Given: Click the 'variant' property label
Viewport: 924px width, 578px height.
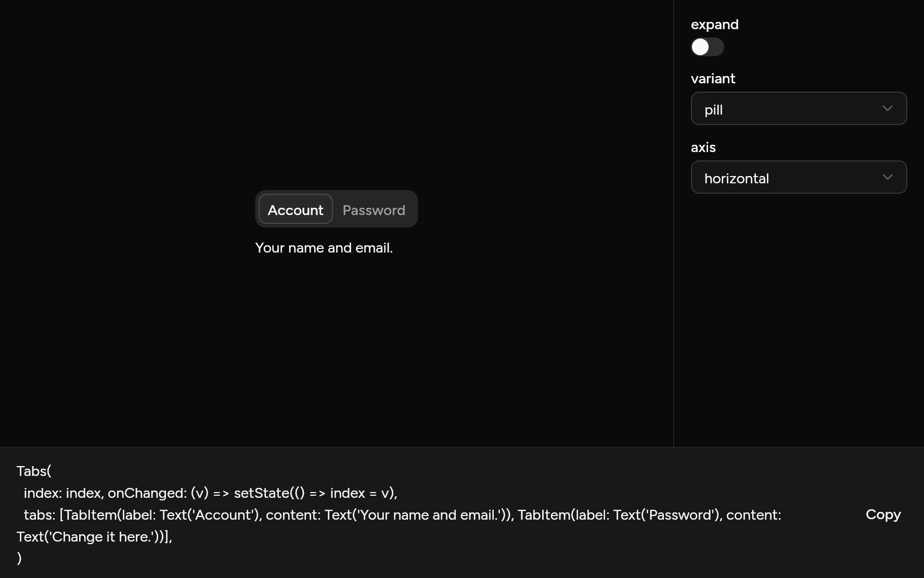Looking at the screenshot, I should coord(713,79).
